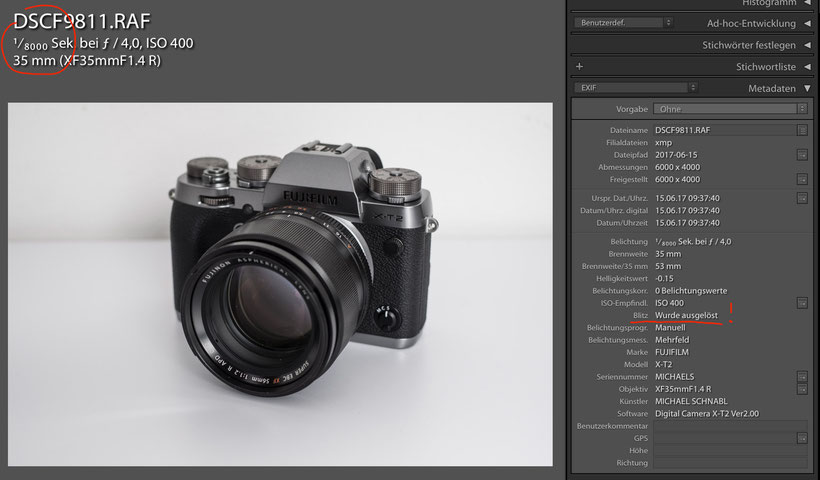
Task: Click the filter icon beside ISO-Empfindl.
Action: (x=802, y=303)
